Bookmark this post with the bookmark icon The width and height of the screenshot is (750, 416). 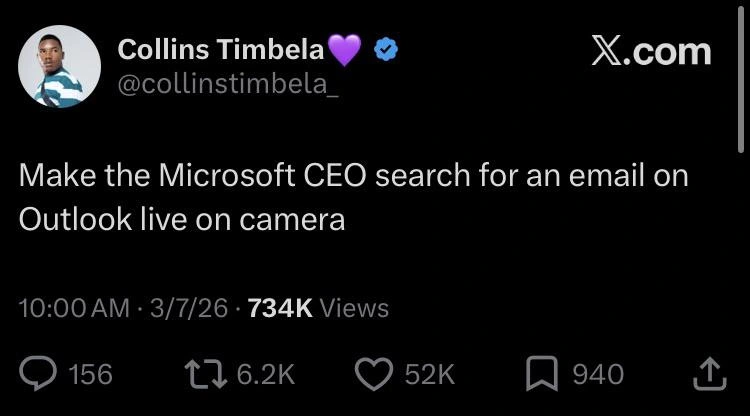pyautogui.click(x=543, y=374)
